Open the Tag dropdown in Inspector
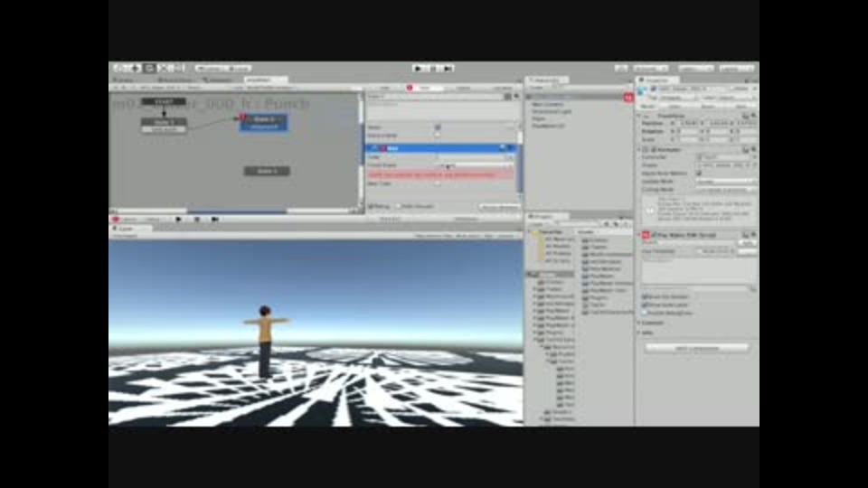This screenshot has width=868, height=488. coord(679,98)
